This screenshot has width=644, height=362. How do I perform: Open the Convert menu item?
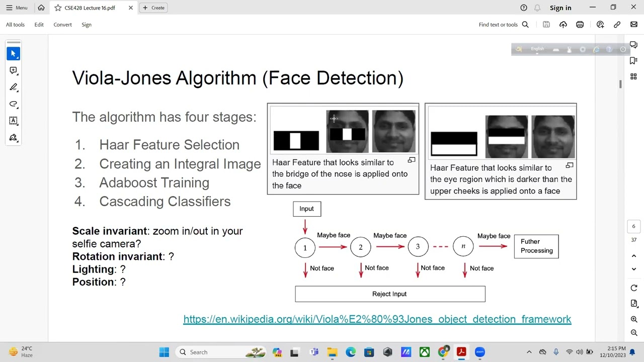coord(62,24)
